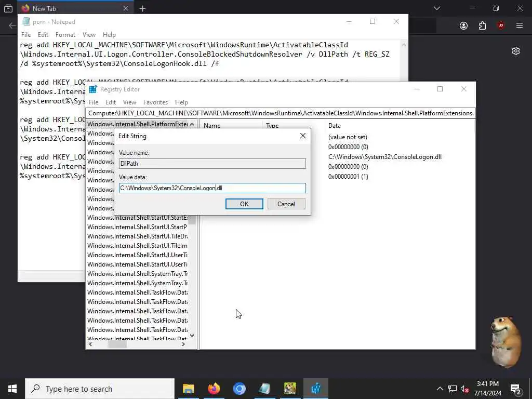Screen dimensions: 532x399
Task: Open Firefox hamburger application menu
Action: [520, 25]
